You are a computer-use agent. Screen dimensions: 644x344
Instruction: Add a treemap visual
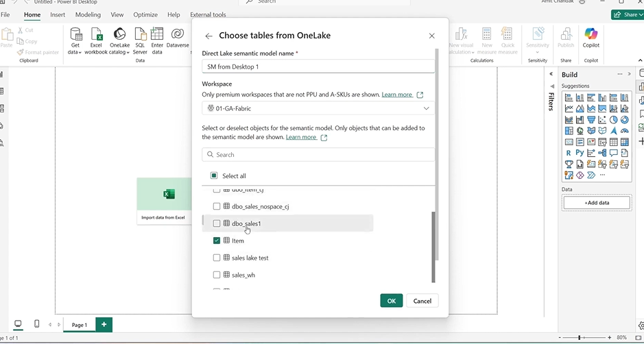point(569,131)
